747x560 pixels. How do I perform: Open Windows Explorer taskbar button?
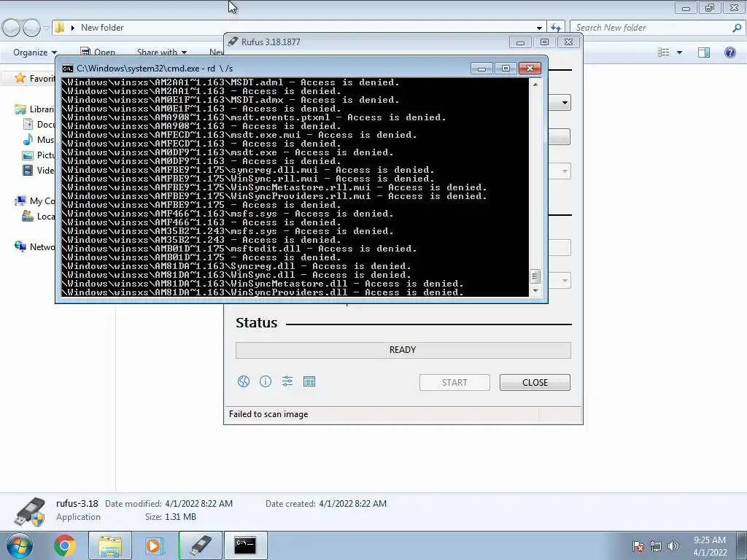coord(110,545)
